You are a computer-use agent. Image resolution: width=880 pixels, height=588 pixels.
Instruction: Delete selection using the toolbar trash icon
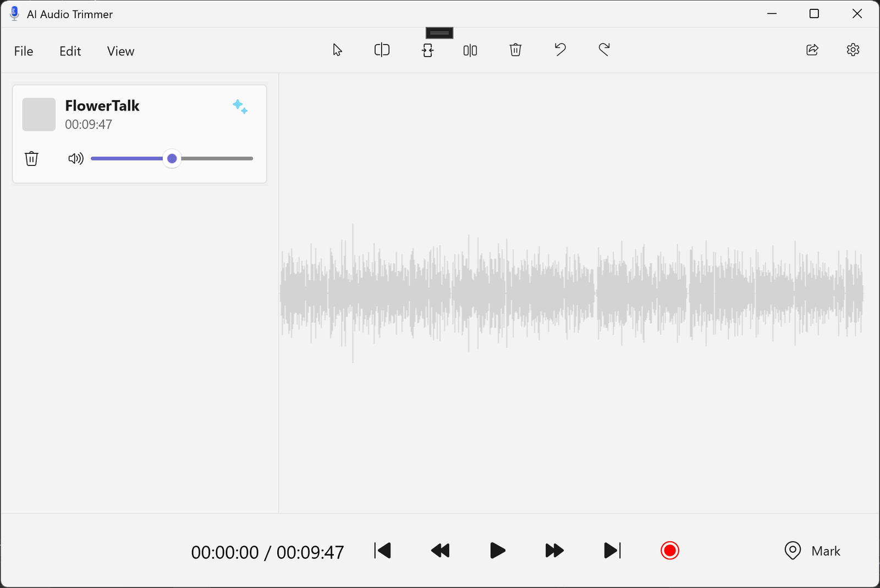point(515,50)
